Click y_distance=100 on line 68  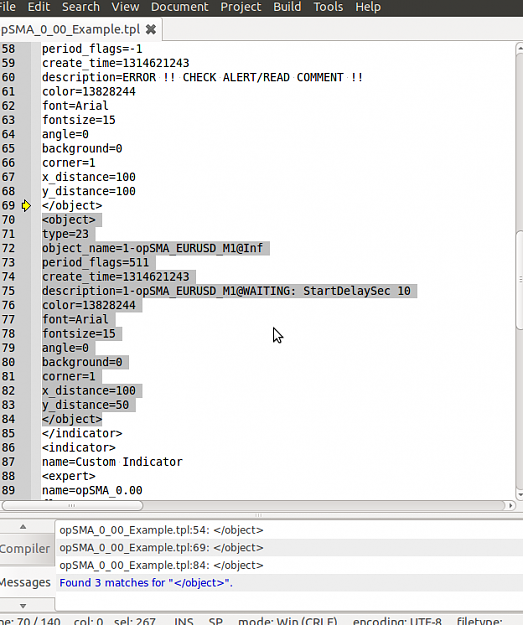89,191
